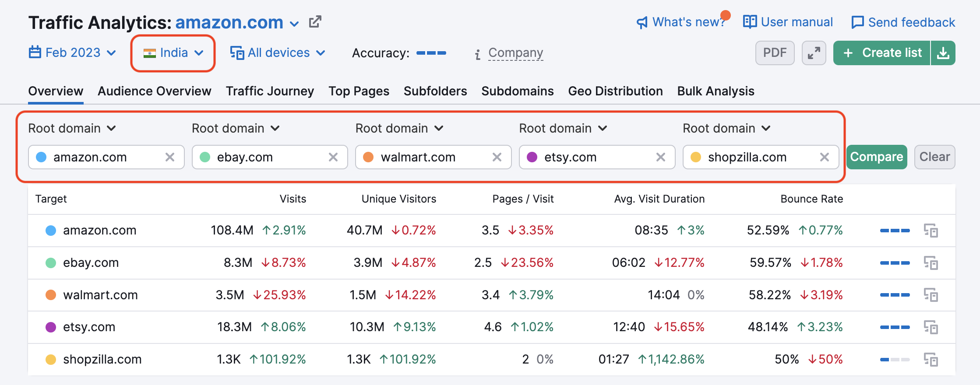Click the Clear button
This screenshot has width=980, height=385.
(935, 157)
